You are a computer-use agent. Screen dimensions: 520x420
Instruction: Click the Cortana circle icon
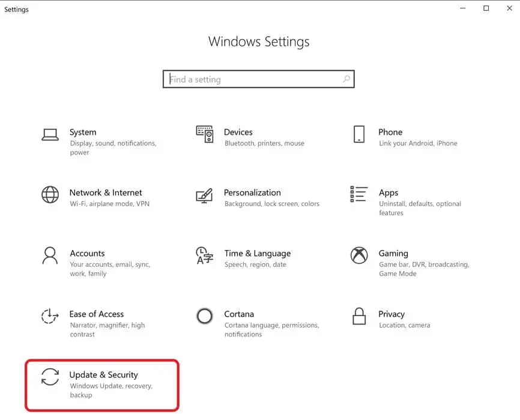205,316
